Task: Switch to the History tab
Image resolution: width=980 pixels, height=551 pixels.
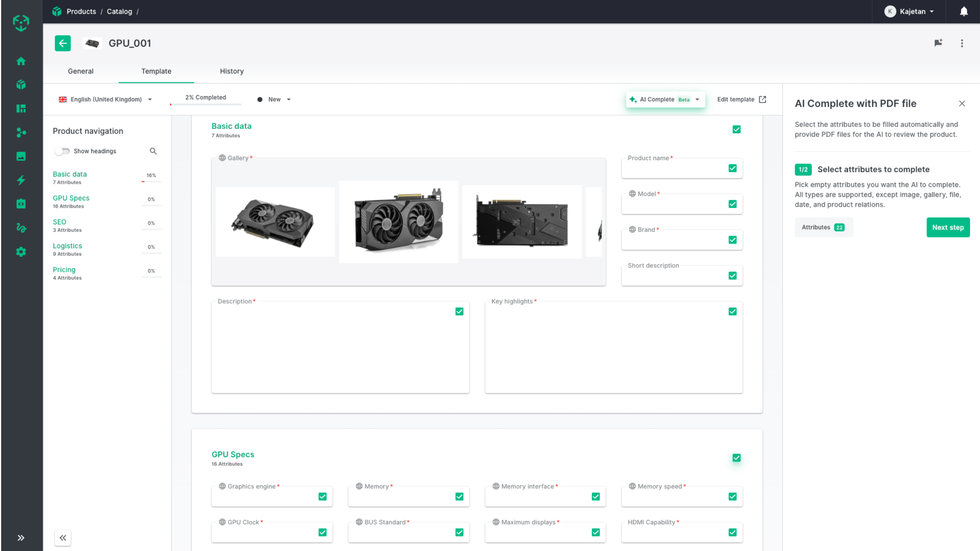Action: click(x=231, y=71)
